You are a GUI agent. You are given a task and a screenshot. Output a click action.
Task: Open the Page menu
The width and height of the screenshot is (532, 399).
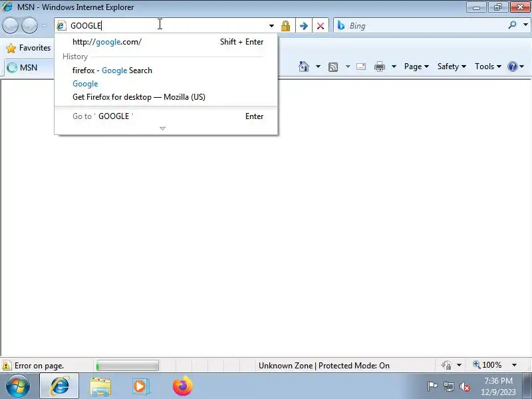(416, 66)
